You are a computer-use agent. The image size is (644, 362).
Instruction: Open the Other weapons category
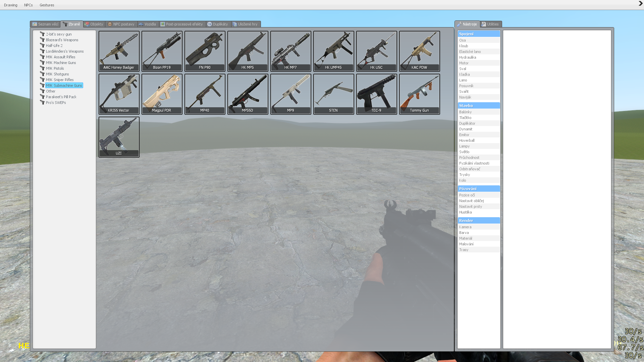coord(51,91)
